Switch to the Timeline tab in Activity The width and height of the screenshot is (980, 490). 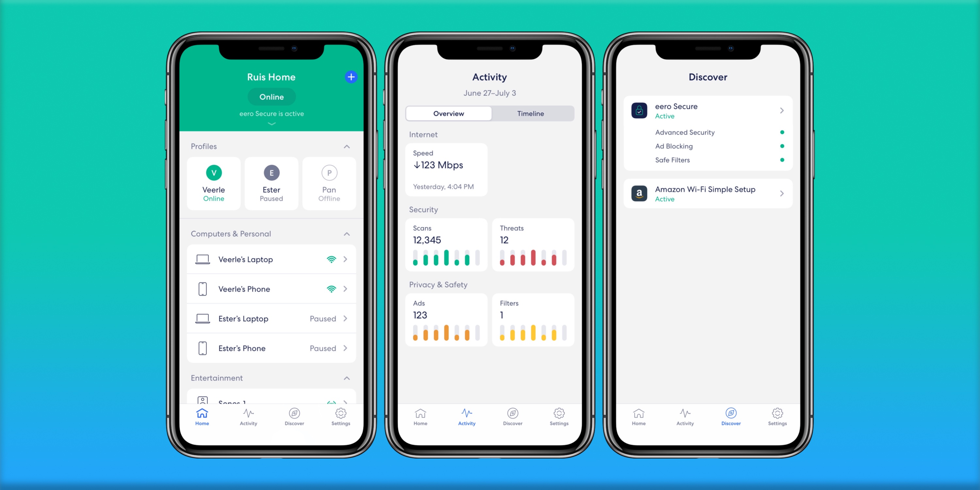[x=531, y=113]
